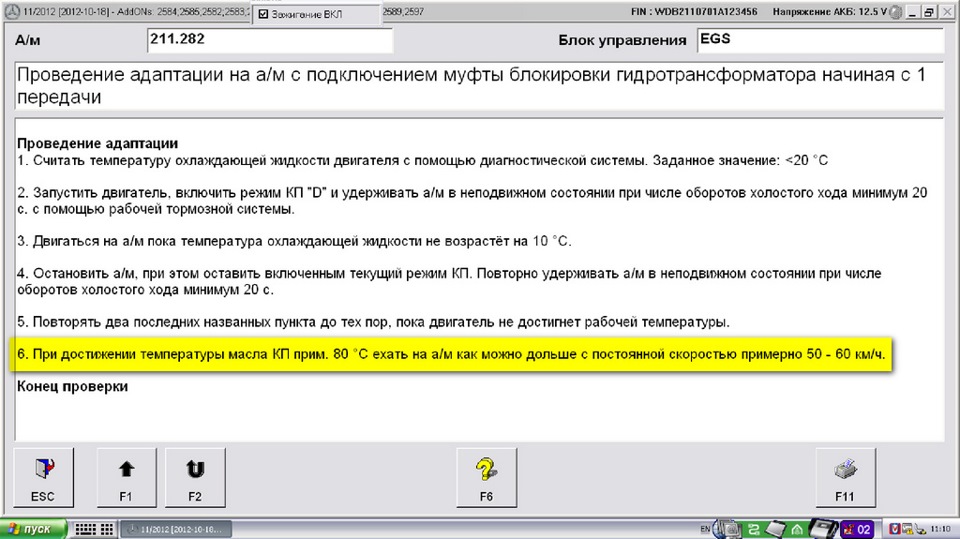The height and width of the screenshot is (539, 960).
Task: Click the green home tray icon
Action: 797,529
